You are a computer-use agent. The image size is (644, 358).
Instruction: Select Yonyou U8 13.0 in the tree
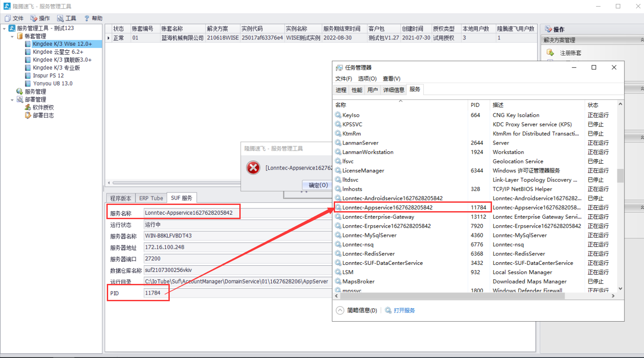pyautogui.click(x=52, y=83)
